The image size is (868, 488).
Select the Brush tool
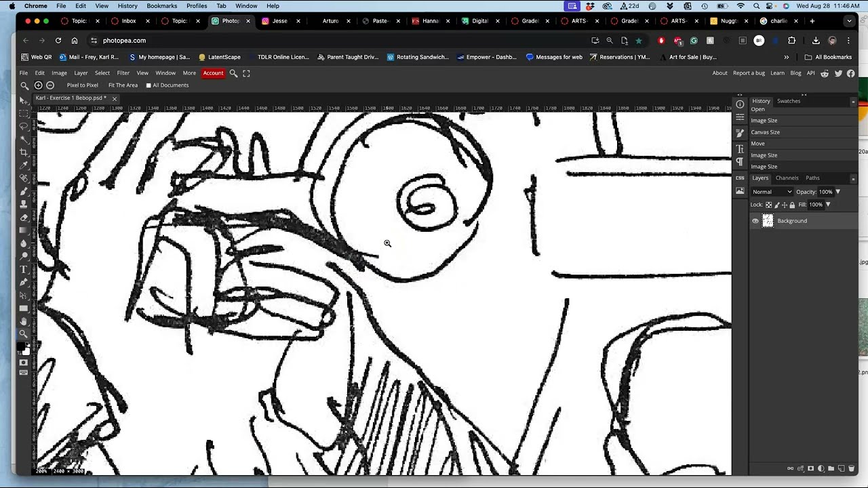[x=24, y=191]
